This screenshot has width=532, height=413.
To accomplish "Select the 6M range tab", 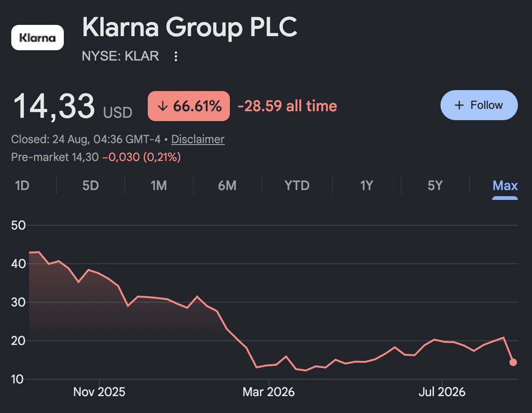I will [228, 186].
